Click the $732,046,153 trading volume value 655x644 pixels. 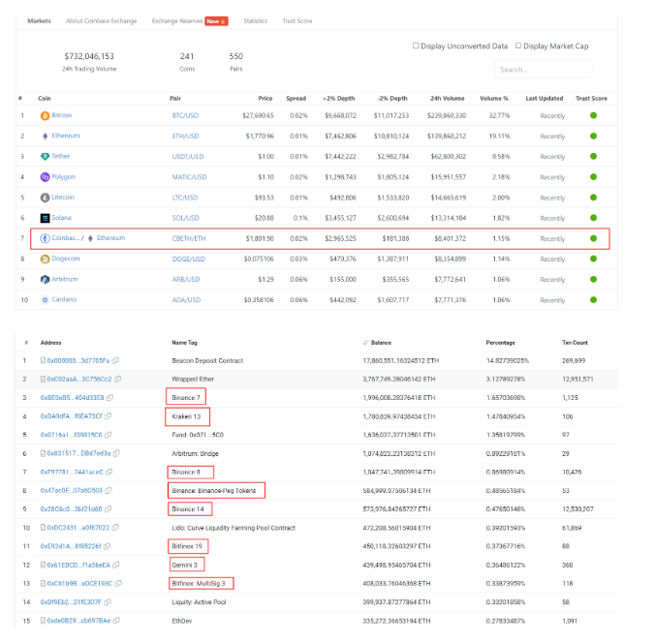pos(89,56)
